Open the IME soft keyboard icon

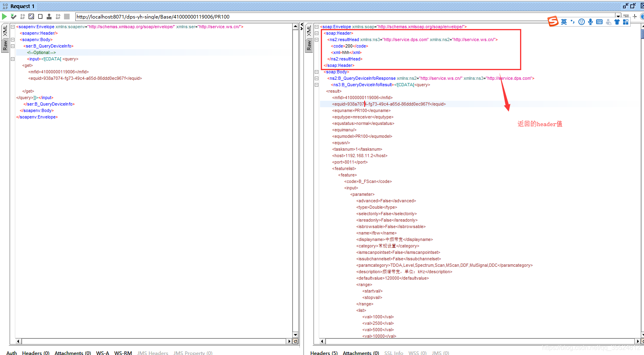pos(599,22)
